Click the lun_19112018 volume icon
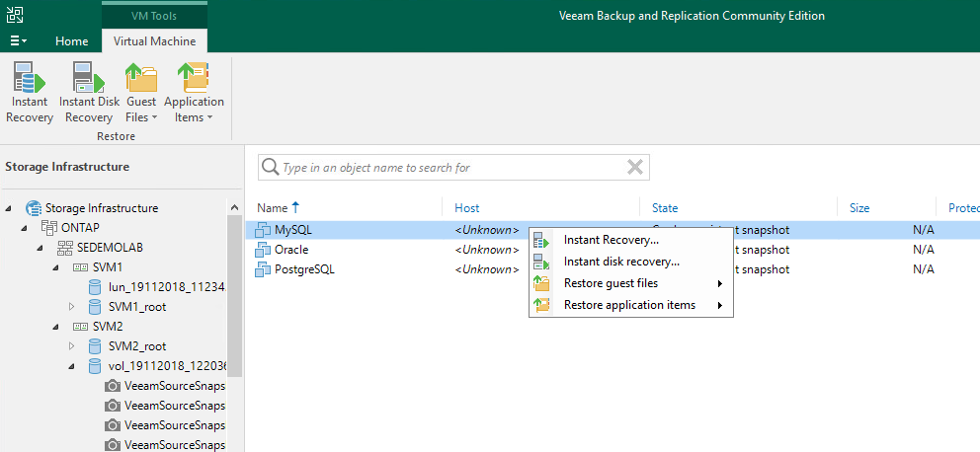Screen dimensions: 980x452 pos(95,286)
